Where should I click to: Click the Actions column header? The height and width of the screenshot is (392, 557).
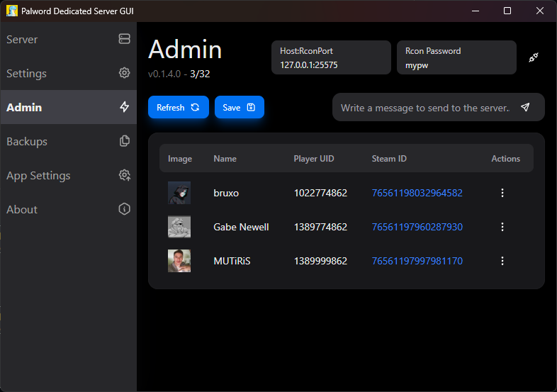pyautogui.click(x=505, y=159)
